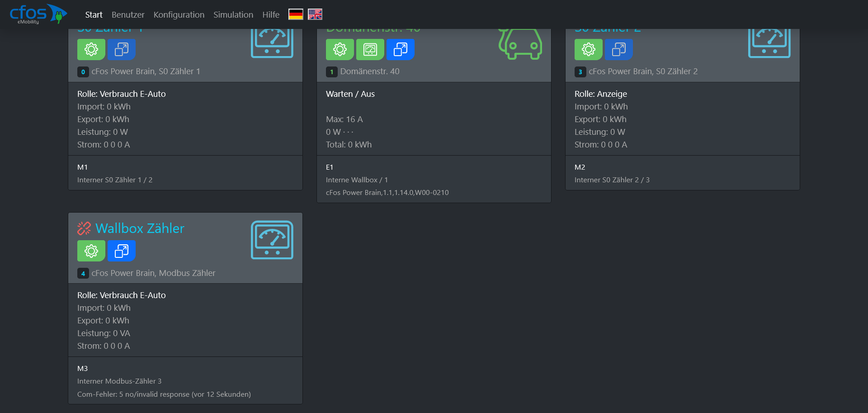Click 'Interner Modbus-Zähler 3' text
Screen dimensions: 868x413
(119, 381)
